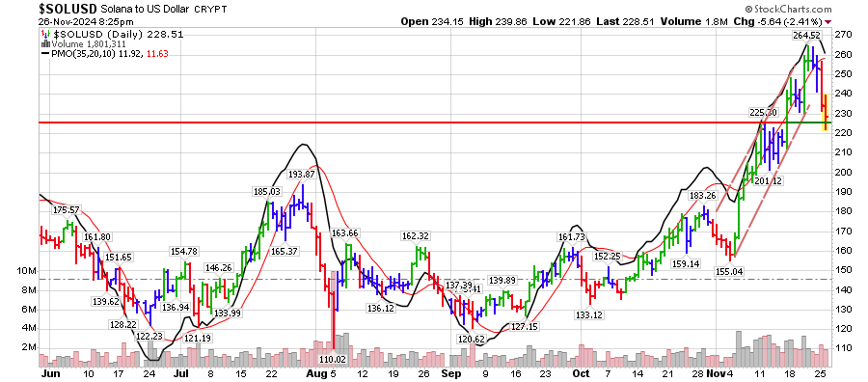Image resolution: width=868 pixels, height=382 pixels.
Task: Click the StockCharts.com copyright text
Action: (788, 9)
